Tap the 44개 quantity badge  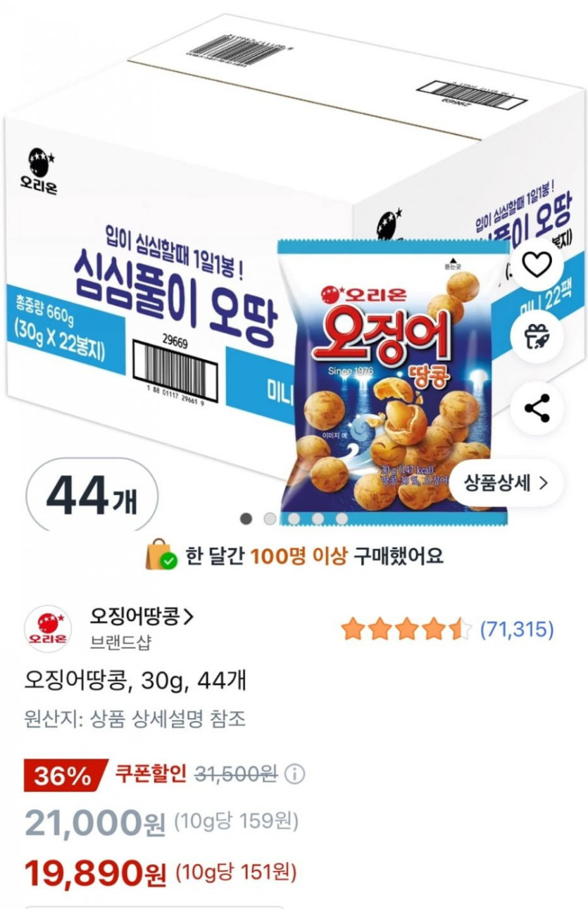[x=92, y=495]
